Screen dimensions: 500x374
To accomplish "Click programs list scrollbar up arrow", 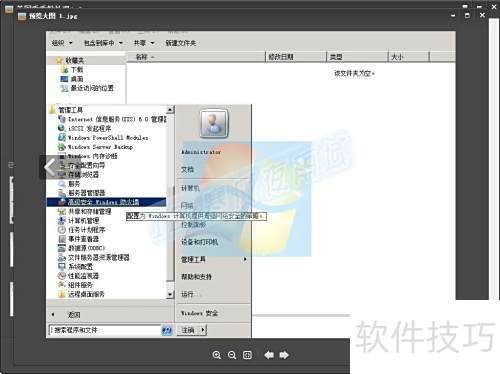I will coord(170,110).
